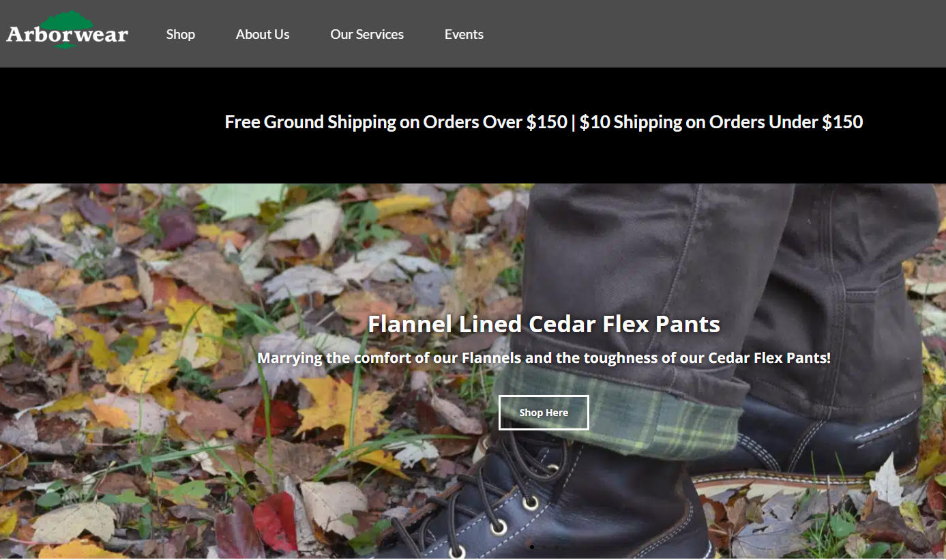Open the Shop menu

click(x=181, y=34)
